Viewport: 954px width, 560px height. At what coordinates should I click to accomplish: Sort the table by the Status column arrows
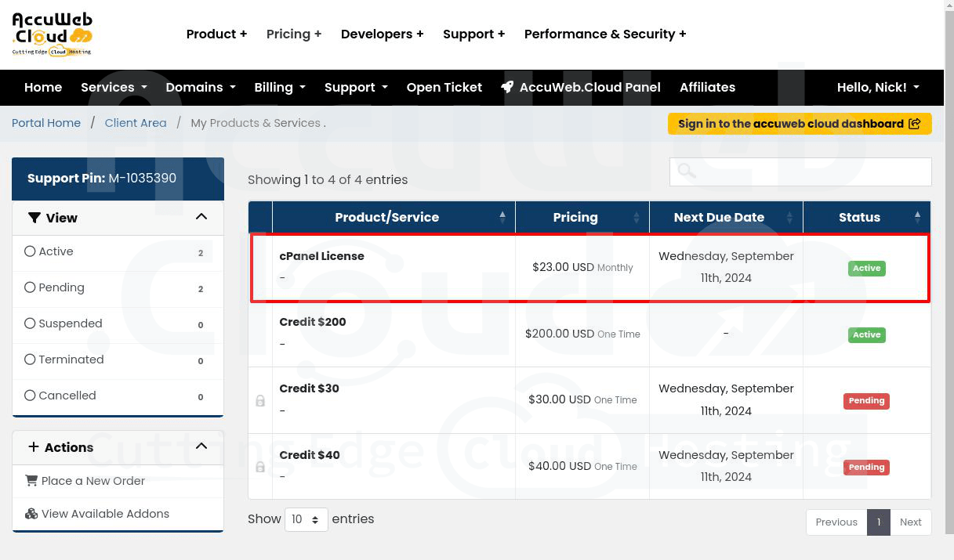coord(917,217)
